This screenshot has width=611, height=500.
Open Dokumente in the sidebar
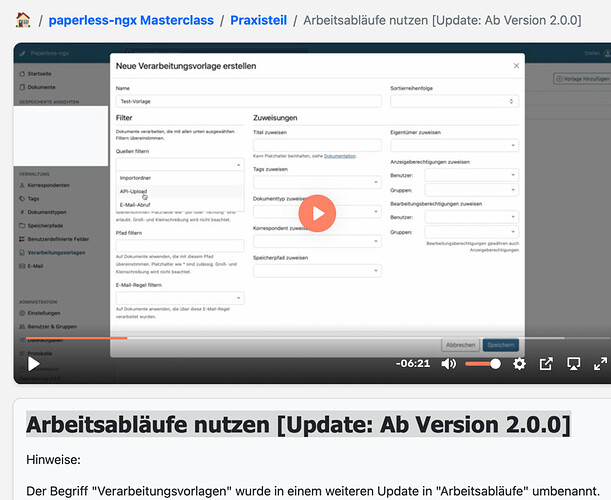click(41, 87)
